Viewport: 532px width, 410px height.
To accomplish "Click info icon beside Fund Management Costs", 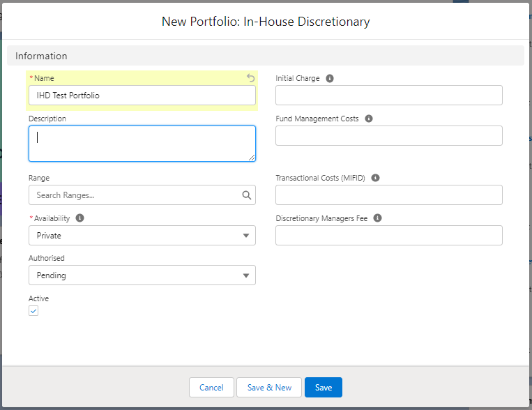I will [369, 119].
